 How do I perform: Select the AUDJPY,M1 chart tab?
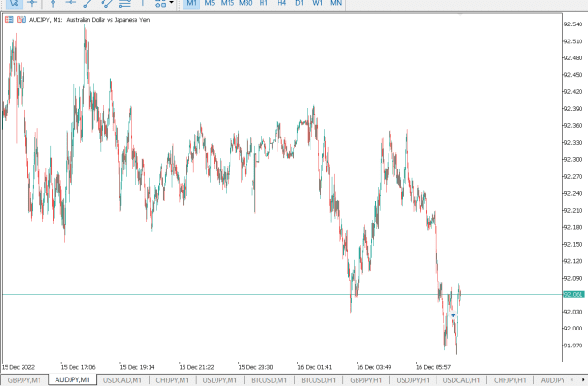72,380
